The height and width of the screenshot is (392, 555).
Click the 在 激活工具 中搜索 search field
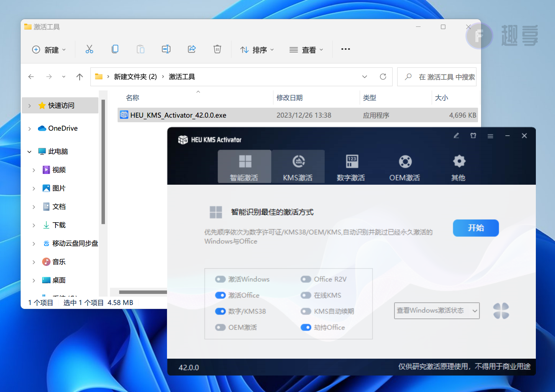point(437,77)
